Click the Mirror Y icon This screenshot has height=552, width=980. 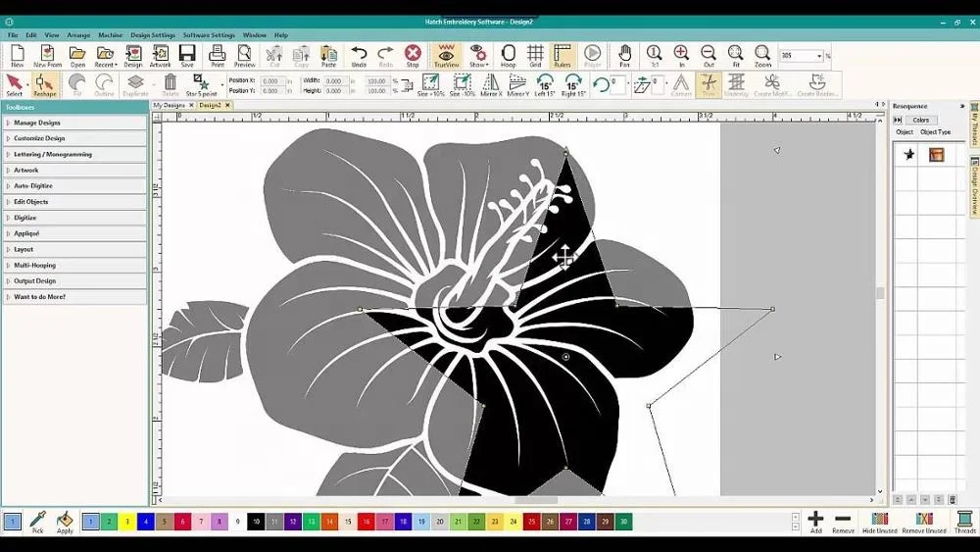pyautogui.click(x=516, y=84)
